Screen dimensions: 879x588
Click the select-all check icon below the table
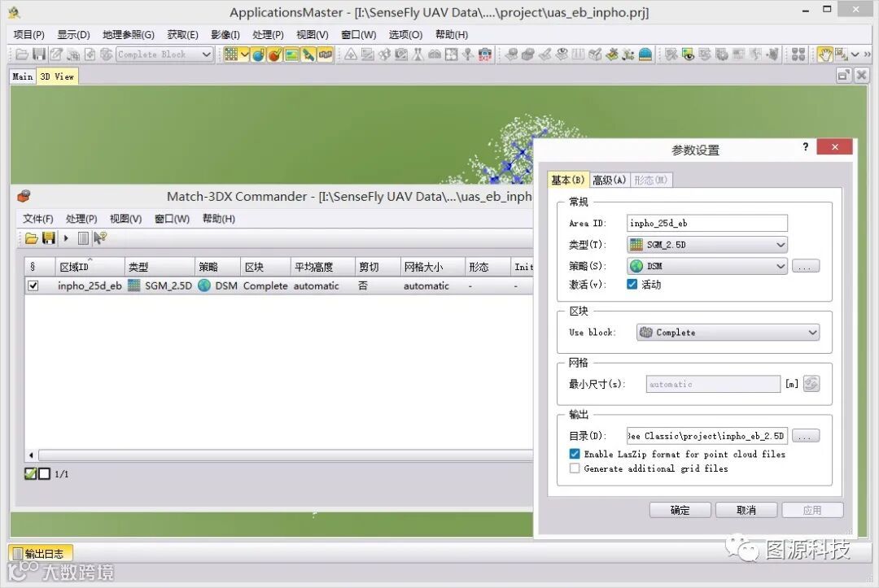[x=31, y=474]
